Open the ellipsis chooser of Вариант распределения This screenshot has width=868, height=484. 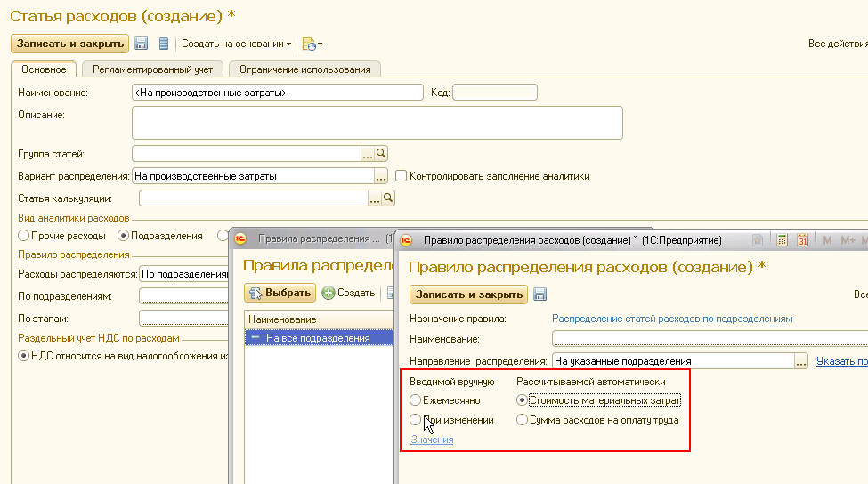point(381,176)
